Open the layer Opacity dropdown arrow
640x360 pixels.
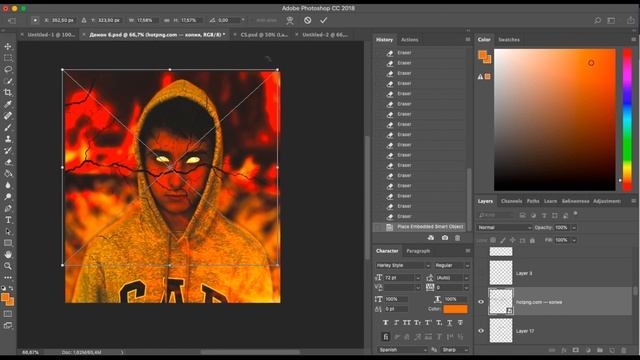[x=574, y=227]
